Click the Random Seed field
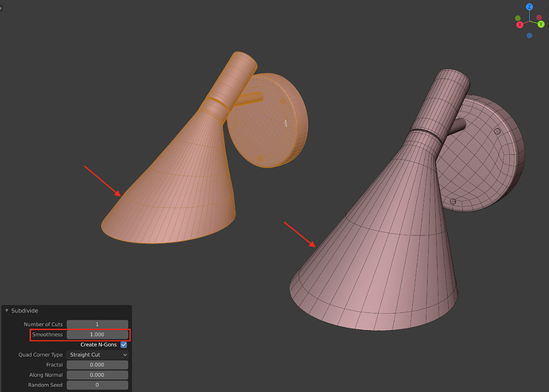549x392 pixels. point(97,385)
